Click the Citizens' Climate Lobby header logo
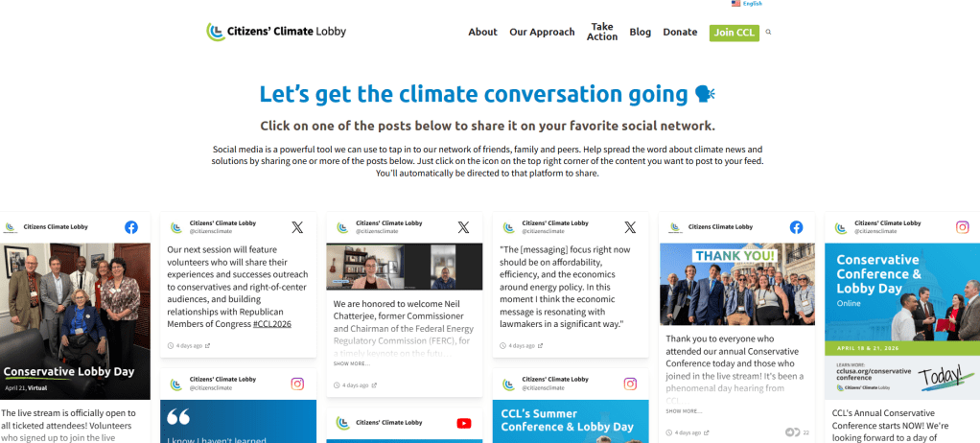 point(276,32)
